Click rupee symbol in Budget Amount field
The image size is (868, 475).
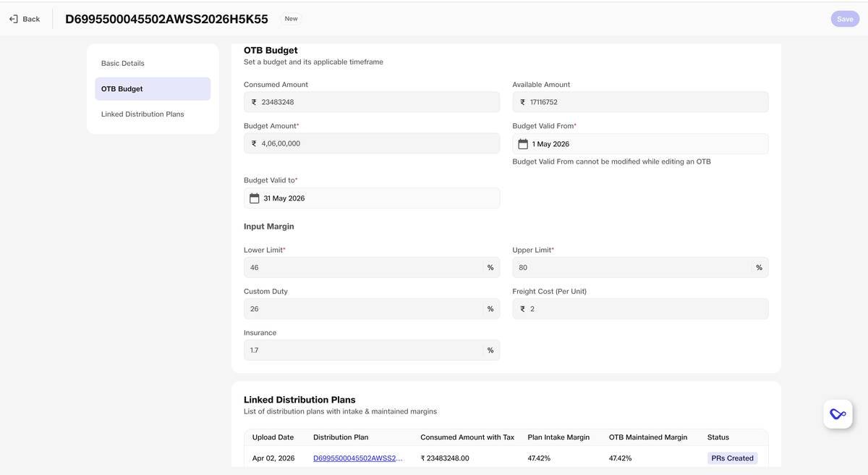point(254,143)
